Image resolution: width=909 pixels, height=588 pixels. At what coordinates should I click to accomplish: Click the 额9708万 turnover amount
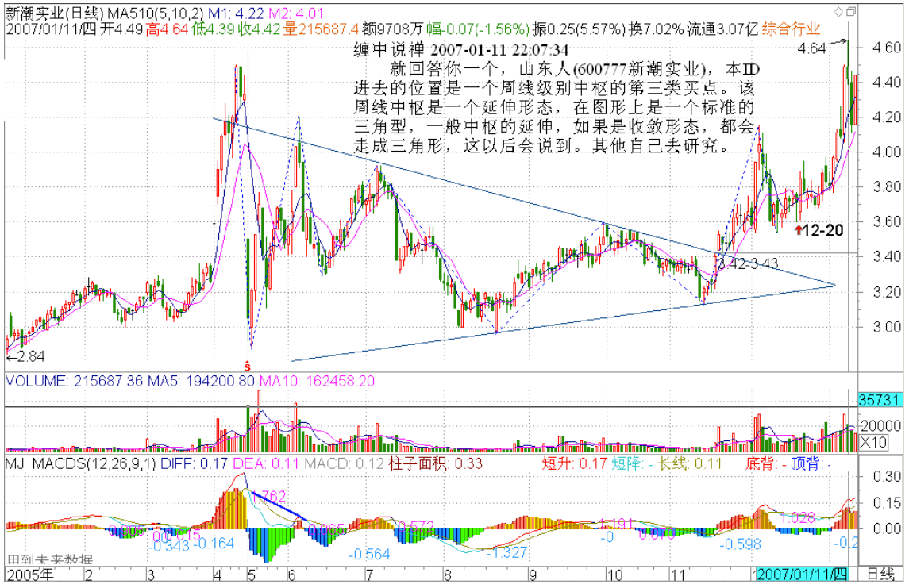(392, 29)
